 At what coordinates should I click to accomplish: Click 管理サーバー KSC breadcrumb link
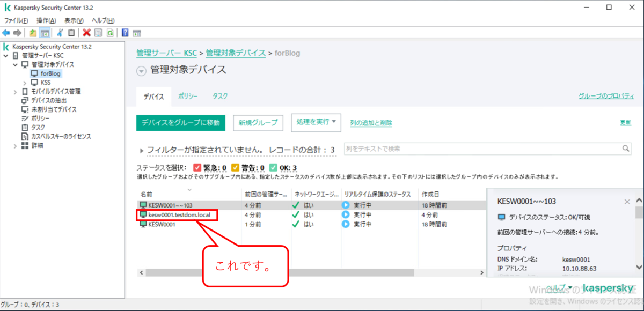tap(166, 53)
